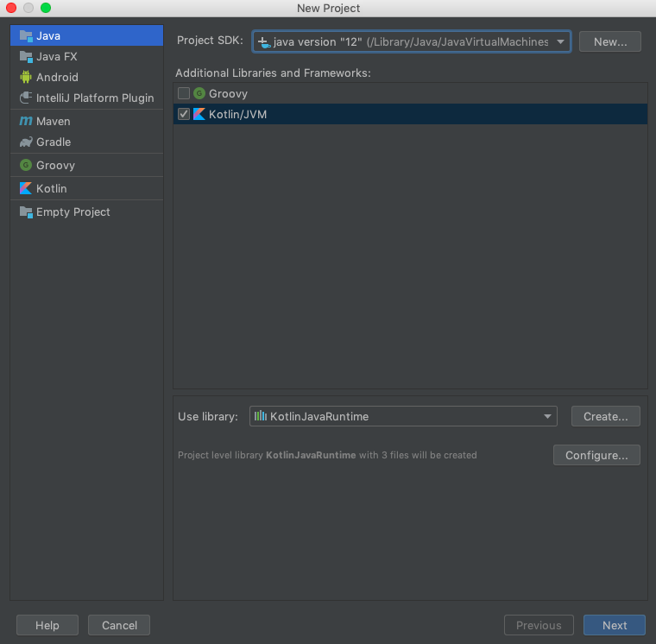Select Java project type label

(x=48, y=36)
